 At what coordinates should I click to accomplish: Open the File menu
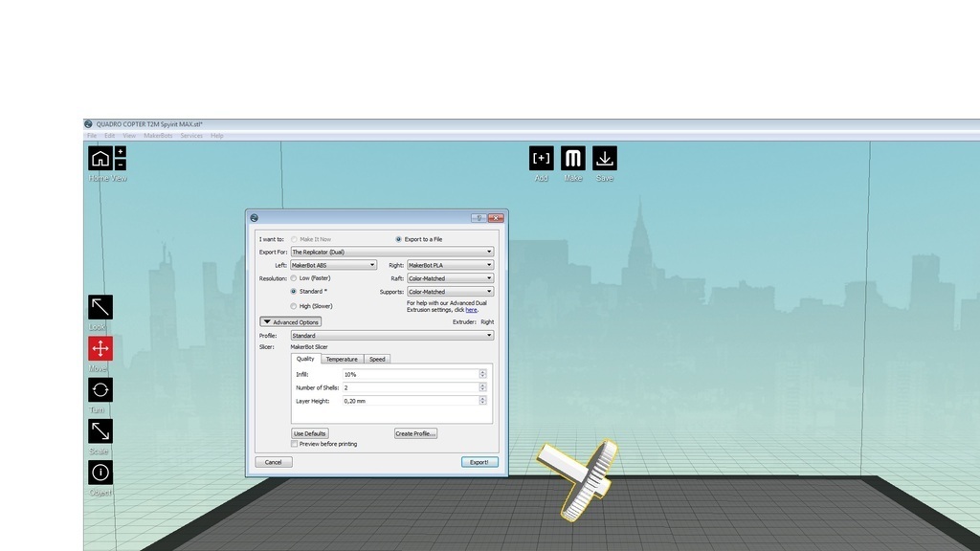pos(92,136)
